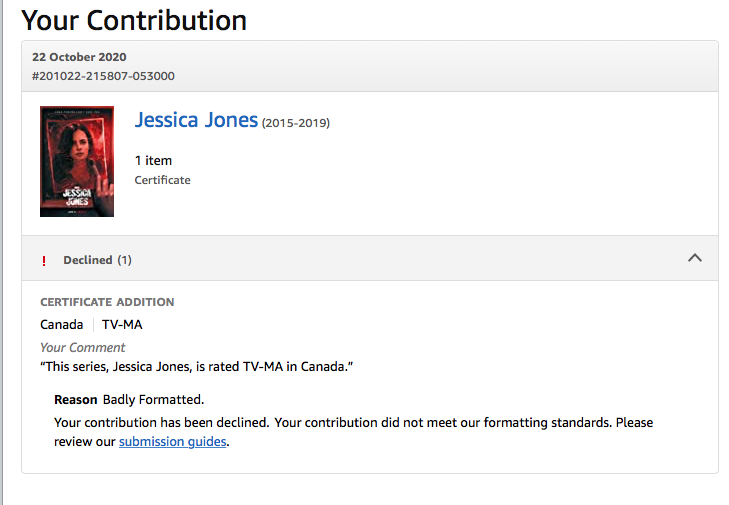
Task: Click the Certificate label under 1 item
Action: coord(162,180)
